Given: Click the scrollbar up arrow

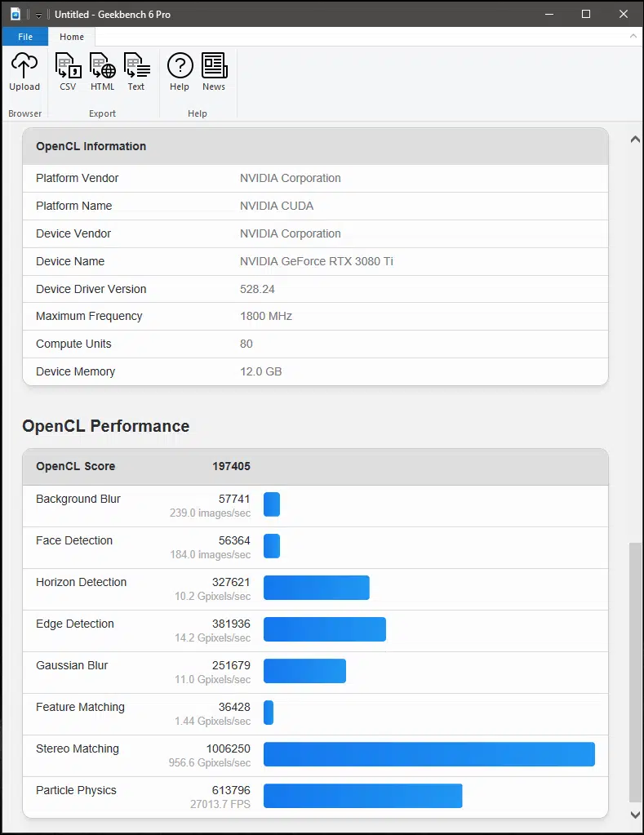Looking at the screenshot, I should pos(635,140).
